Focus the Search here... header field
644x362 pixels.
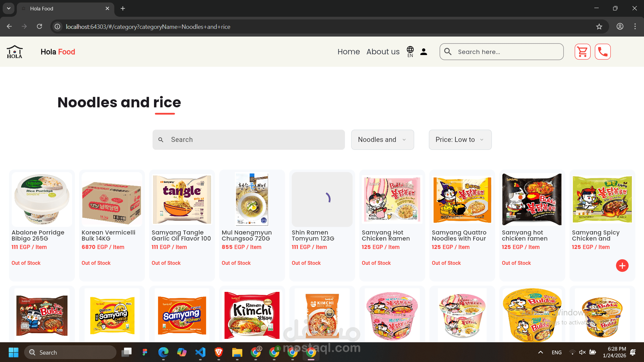[501, 52]
